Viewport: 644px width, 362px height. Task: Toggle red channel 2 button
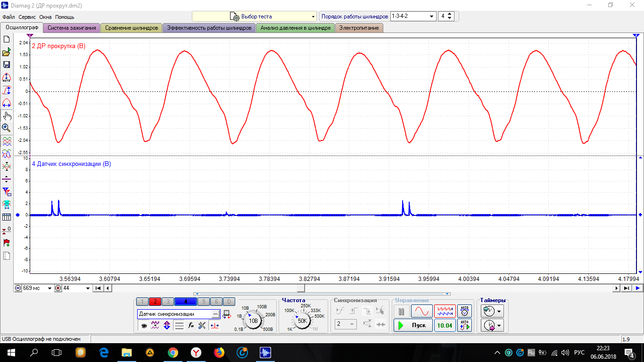tap(155, 302)
